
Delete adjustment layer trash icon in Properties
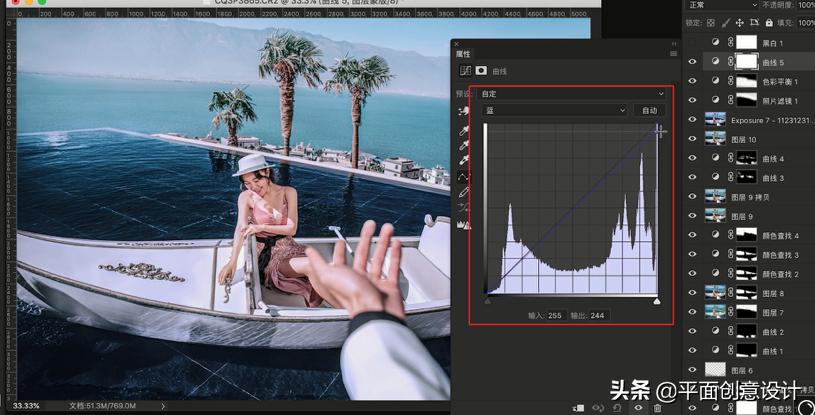pos(658,408)
